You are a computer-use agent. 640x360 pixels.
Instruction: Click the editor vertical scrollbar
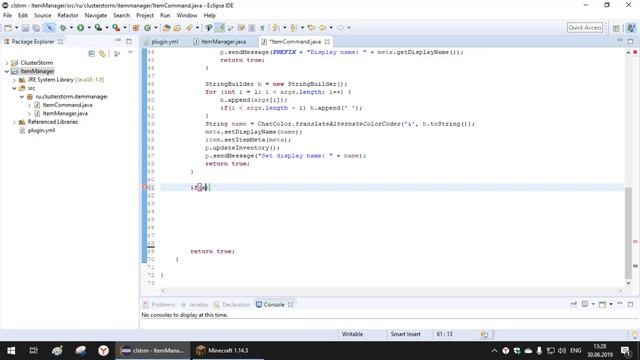[628, 234]
